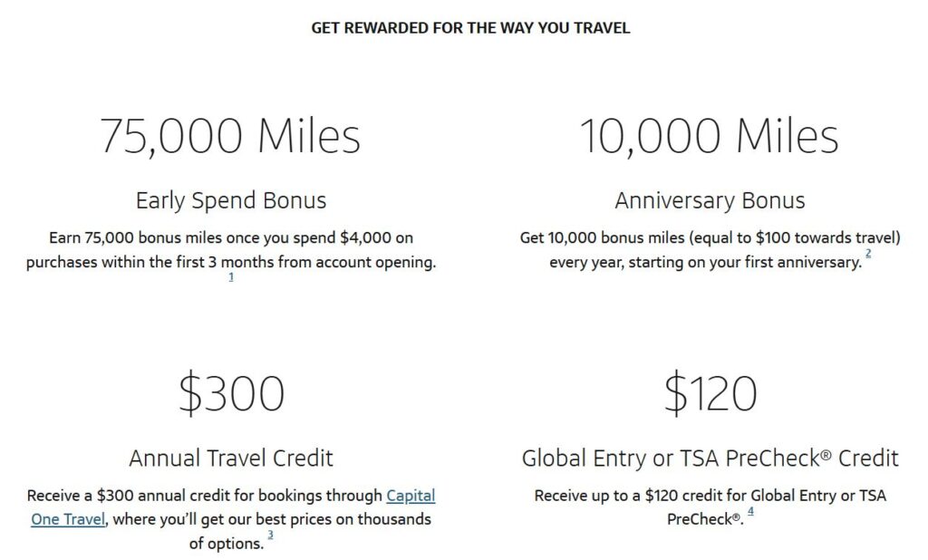Select the 'Anniversary Bonus' subheading
Viewport: 928px width, 560px height.
tap(710, 199)
